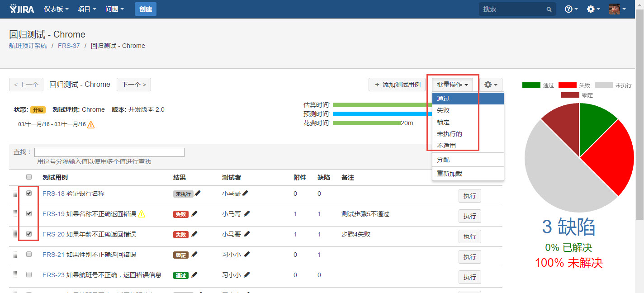Viewport: 644px width, 293px height.
Task: Grab the drag handle of FRS-18 row
Action: (15, 194)
